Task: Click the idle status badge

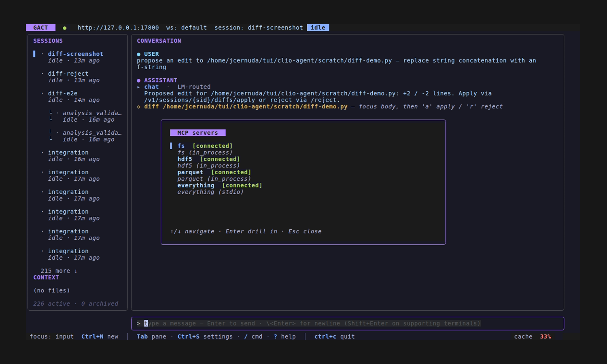Action: pyautogui.click(x=318, y=28)
